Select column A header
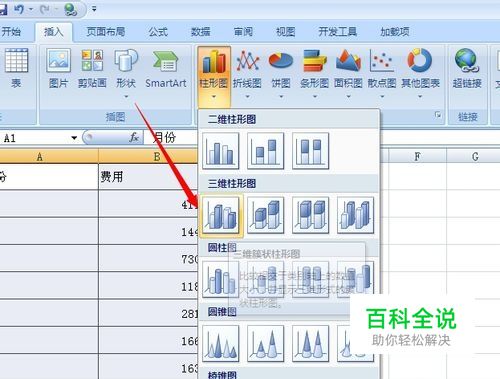This screenshot has height=379, width=500. click(49, 156)
